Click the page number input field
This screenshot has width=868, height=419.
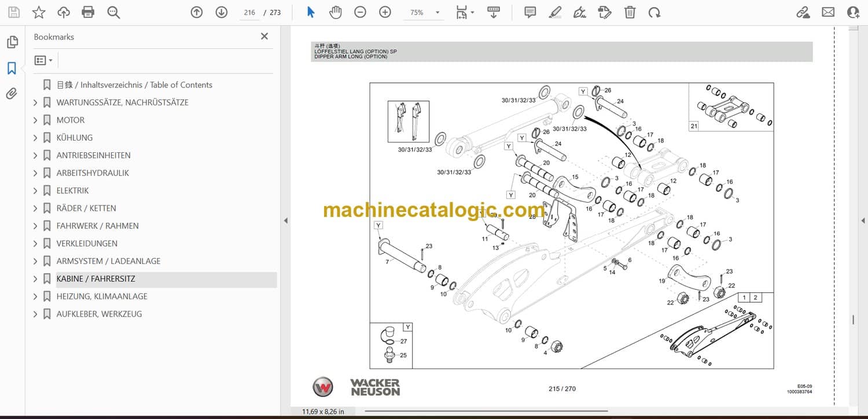[x=249, y=12]
